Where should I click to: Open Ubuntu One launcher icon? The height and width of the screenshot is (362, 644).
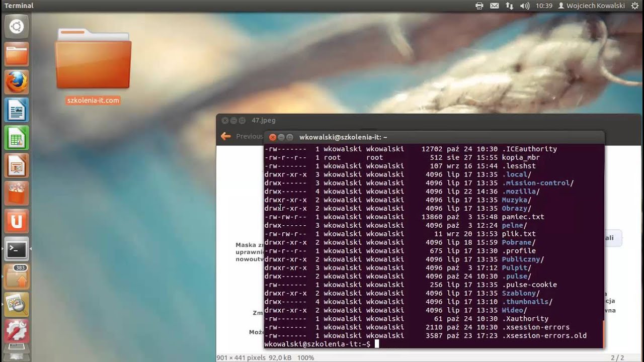tap(17, 221)
